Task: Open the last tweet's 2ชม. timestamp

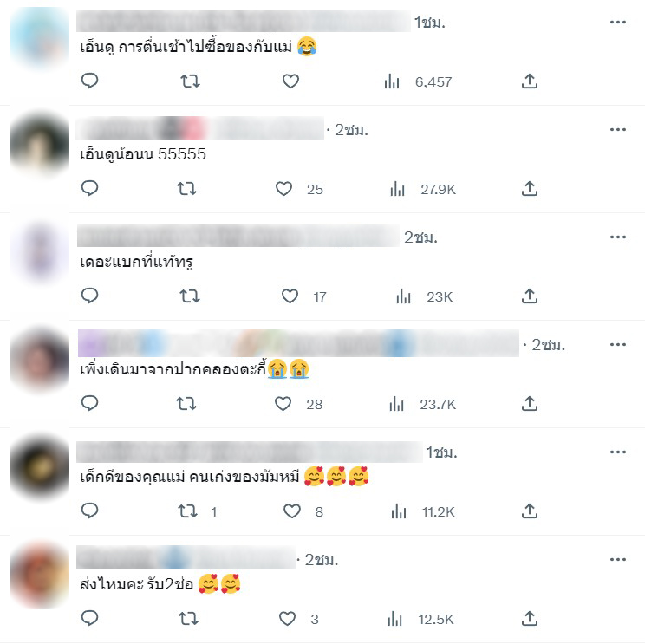Action: coord(322,560)
